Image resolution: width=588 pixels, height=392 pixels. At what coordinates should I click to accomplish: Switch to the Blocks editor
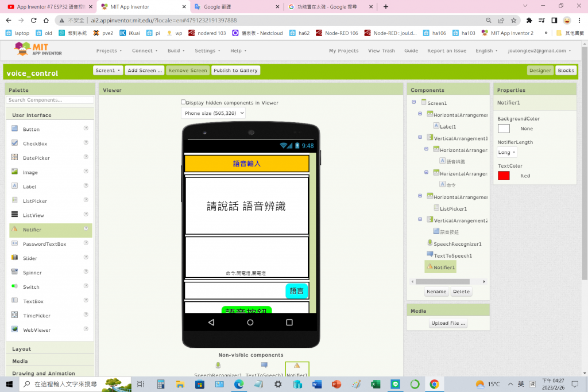(x=566, y=71)
